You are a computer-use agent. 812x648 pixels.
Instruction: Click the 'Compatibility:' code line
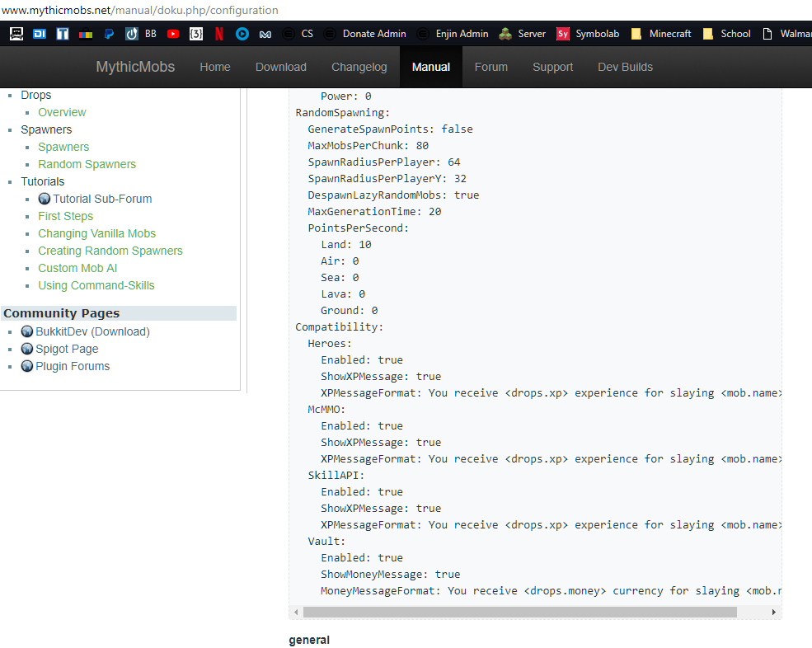point(339,327)
